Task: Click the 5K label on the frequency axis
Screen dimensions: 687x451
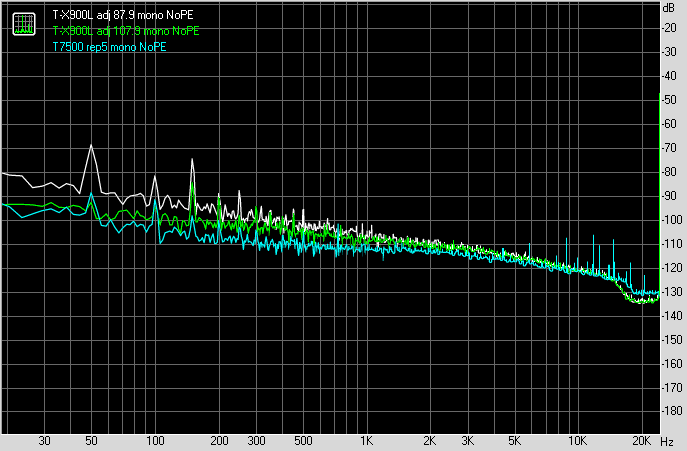Action: coord(514,440)
